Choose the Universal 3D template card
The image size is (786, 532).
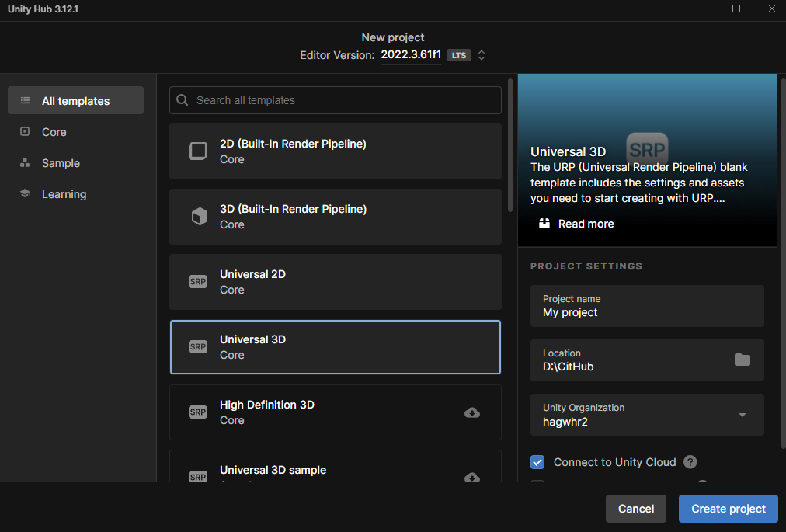(x=336, y=347)
